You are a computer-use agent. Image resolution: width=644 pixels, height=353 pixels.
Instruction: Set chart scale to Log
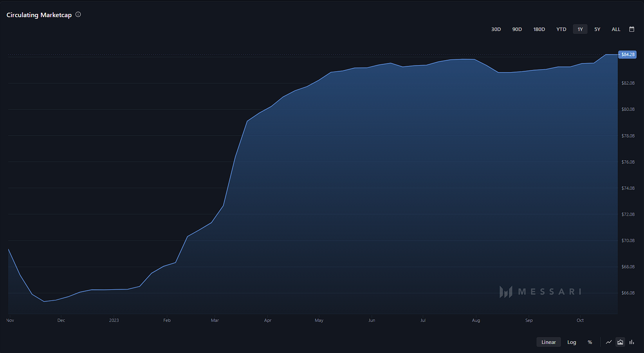(x=572, y=342)
